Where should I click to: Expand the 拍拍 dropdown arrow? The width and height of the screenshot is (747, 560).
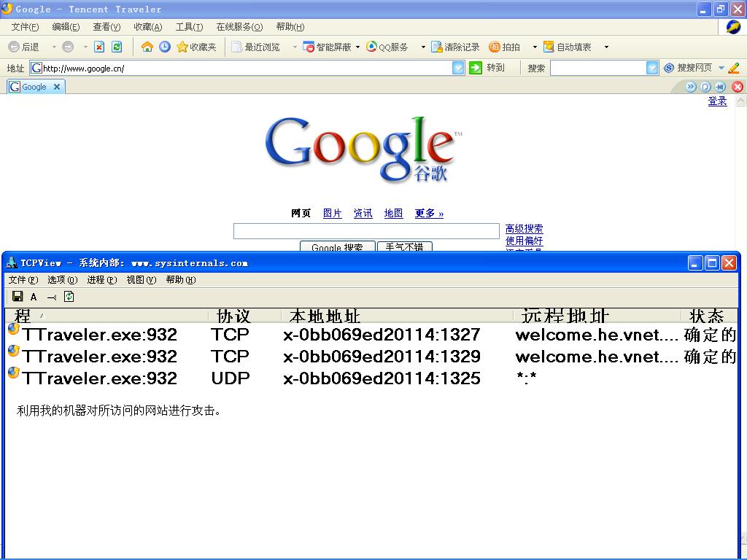click(535, 47)
